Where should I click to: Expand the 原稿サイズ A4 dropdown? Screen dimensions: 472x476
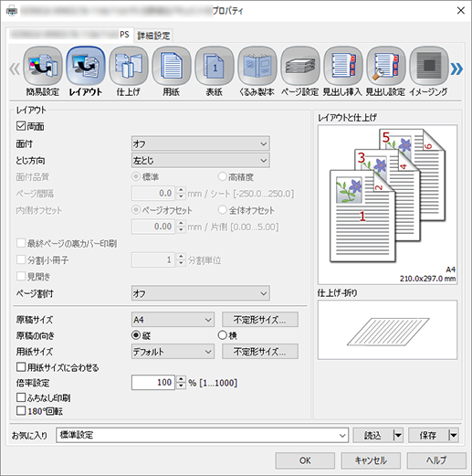coord(173,320)
